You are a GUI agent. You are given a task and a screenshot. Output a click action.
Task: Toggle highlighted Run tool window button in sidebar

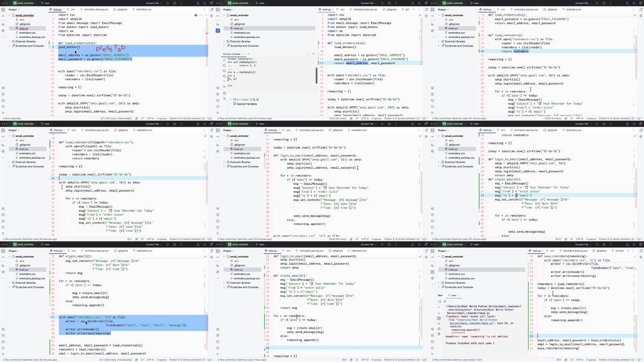point(433,272)
